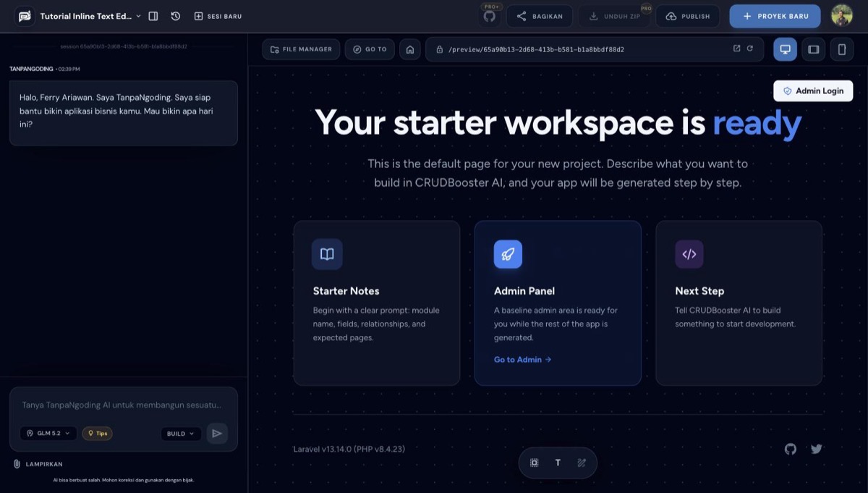Send the prompt with the arrow icon
Viewport: 868px width, 493px height.
coord(217,434)
